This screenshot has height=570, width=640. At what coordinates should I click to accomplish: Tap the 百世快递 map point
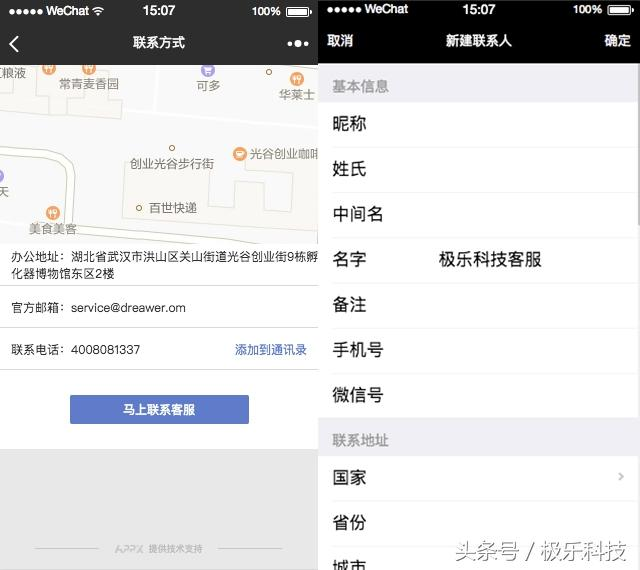[x=139, y=208]
